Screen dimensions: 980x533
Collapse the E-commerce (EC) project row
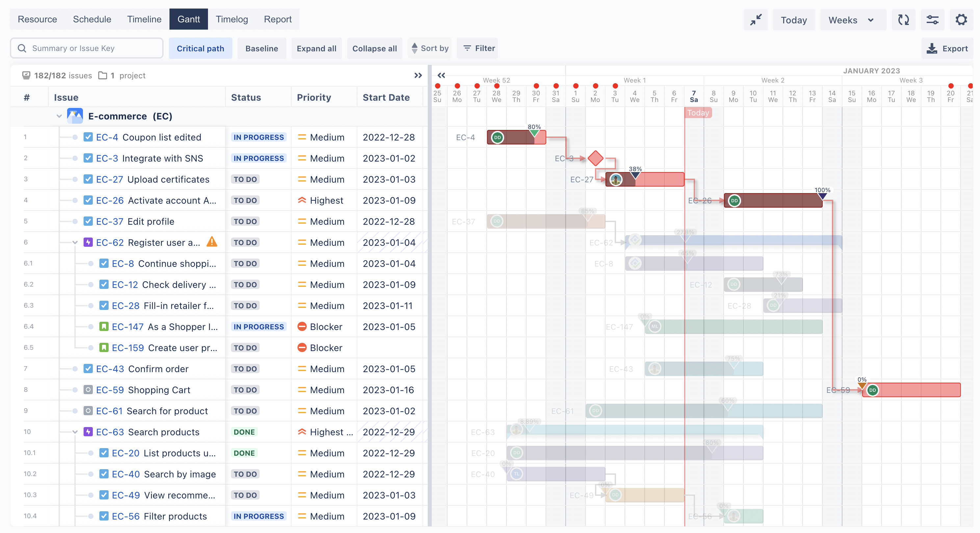59,116
